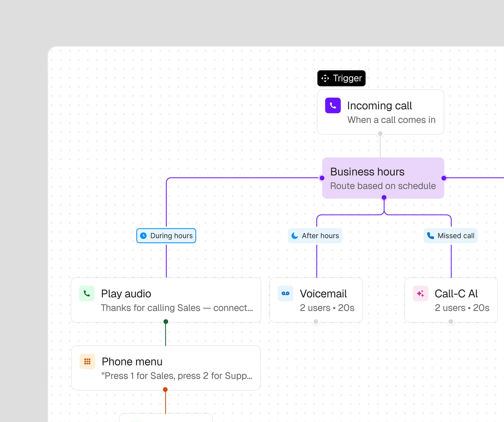Viewport: 504px width, 422px height.
Task: Click 'Route based on schedule' text
Action: point(383,186)
